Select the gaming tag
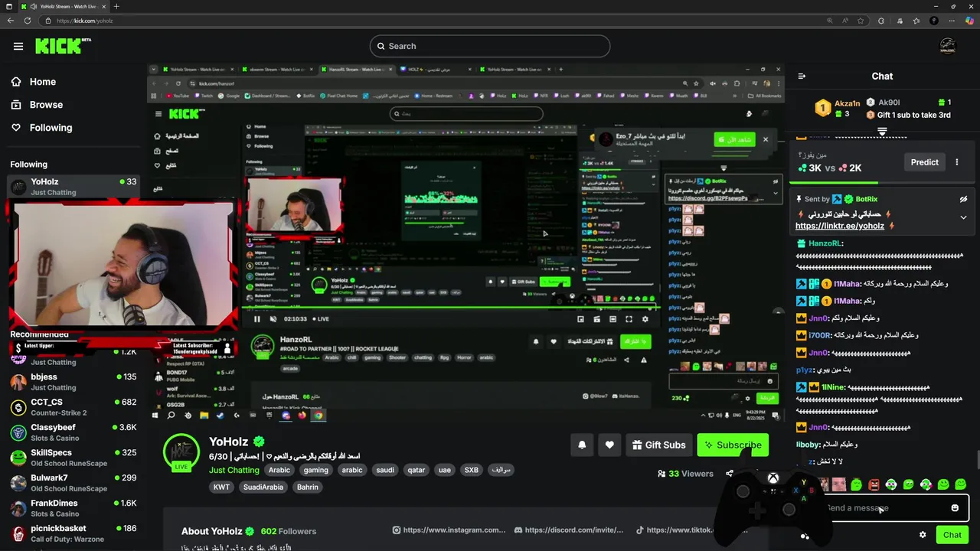 click(x=315, y=470)
